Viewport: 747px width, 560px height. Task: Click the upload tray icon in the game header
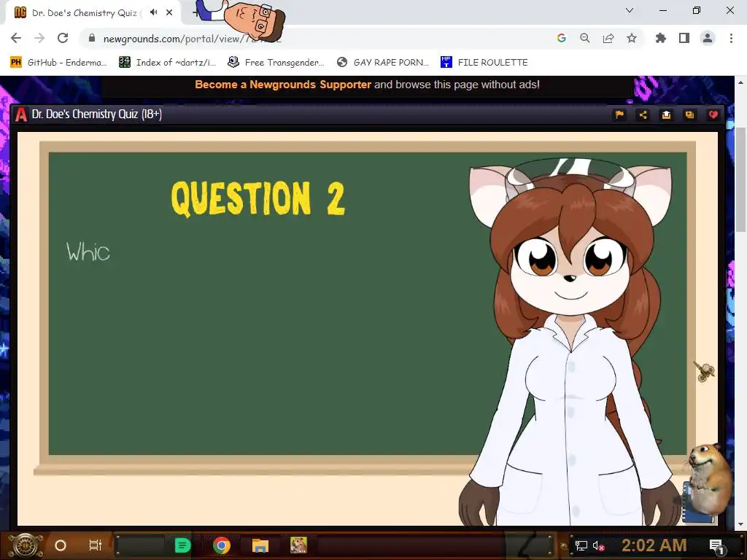click(x=666, y=114)
